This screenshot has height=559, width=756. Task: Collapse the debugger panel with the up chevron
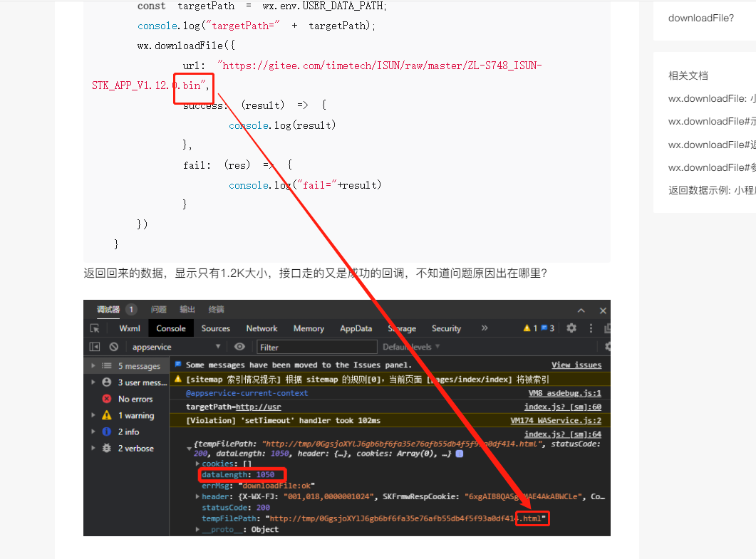[x=581, y=310]
